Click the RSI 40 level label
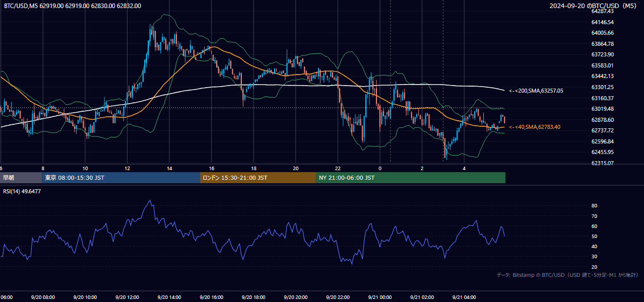 (594, 246)
